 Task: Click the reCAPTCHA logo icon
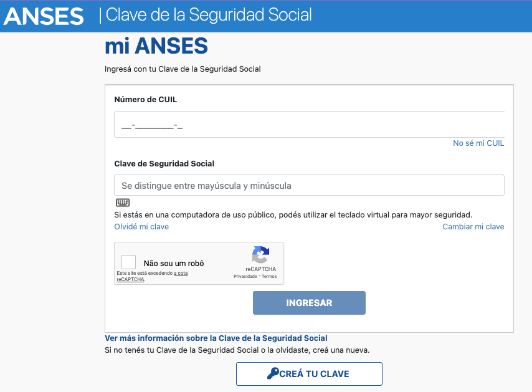coord(260,255)
